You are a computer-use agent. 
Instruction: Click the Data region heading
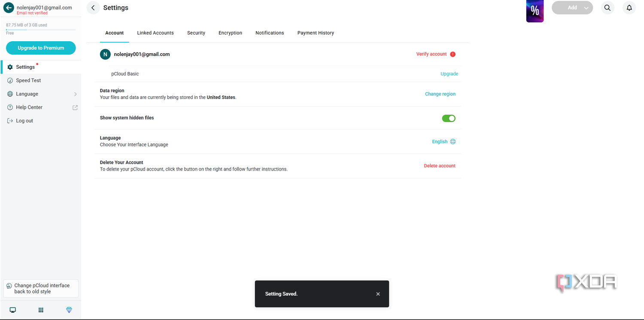point(112,91)
